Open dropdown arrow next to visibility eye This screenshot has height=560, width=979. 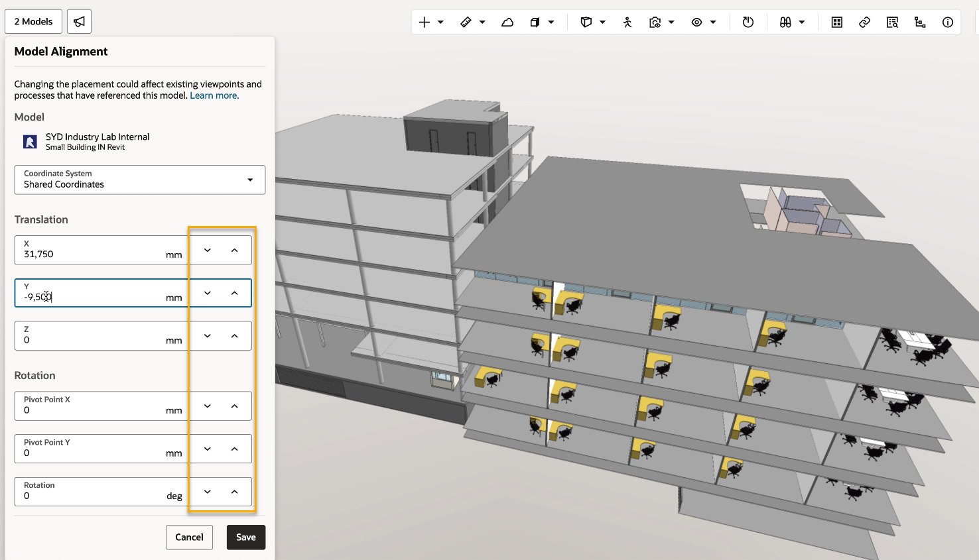pos(713,23)
